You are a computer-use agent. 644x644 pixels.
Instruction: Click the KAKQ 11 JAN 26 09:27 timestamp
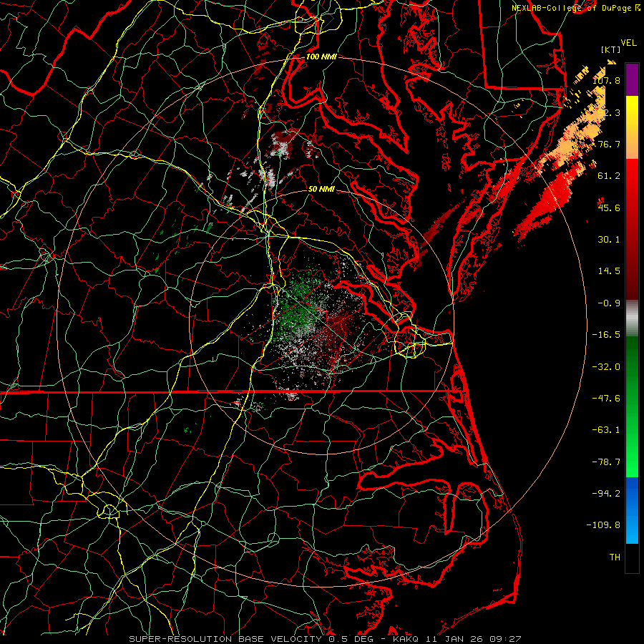[x=457, y=639]
